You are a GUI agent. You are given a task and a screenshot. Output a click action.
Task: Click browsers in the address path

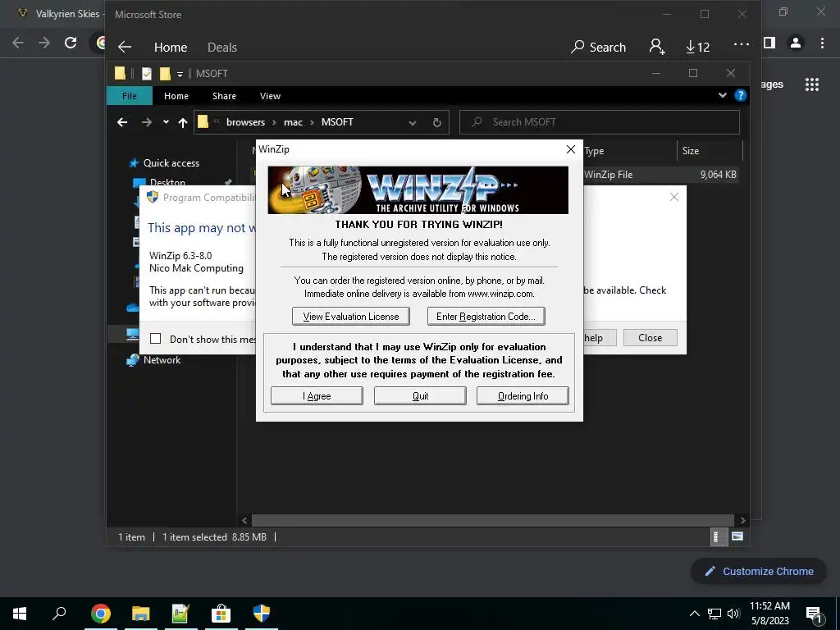tap(245, 122)
